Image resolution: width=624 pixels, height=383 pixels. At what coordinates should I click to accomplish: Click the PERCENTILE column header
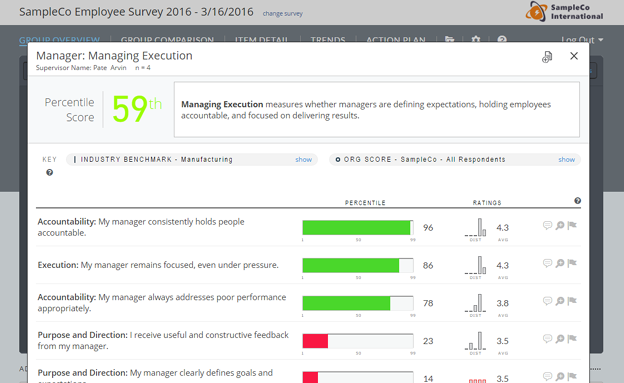pos(365,203)
